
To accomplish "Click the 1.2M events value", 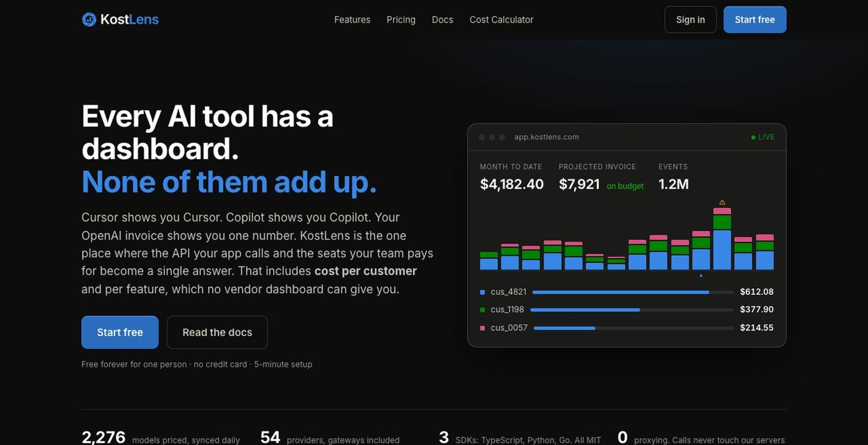I will [674, 184].
